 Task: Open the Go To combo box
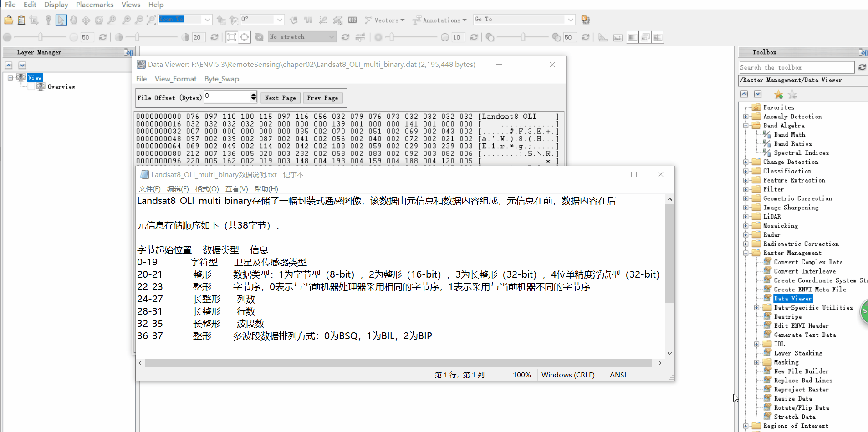click(524, 20)
